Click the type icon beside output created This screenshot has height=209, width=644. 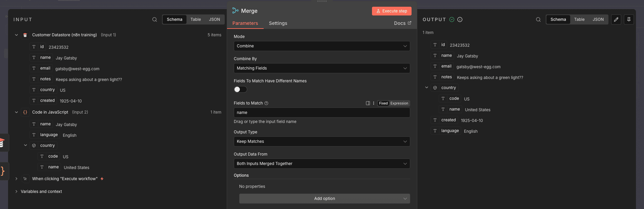click(435, 120)
